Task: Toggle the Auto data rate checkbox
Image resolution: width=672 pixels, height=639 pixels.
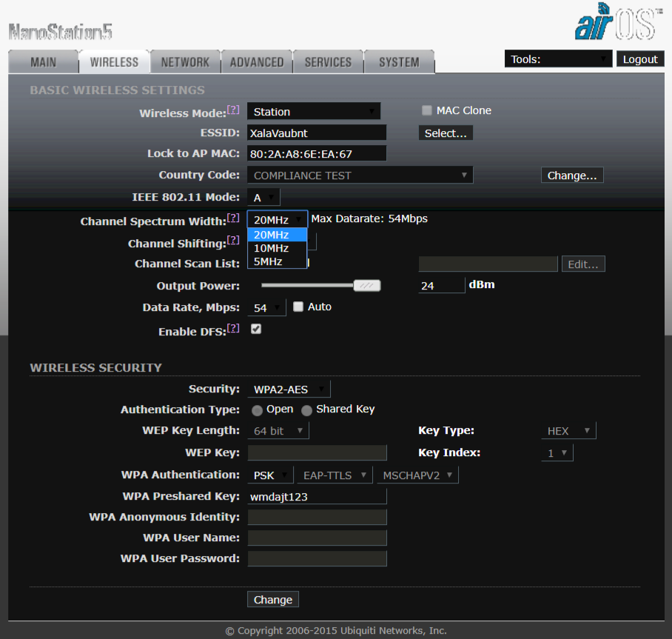Action: pyautogui.click(x=298, y=307)
